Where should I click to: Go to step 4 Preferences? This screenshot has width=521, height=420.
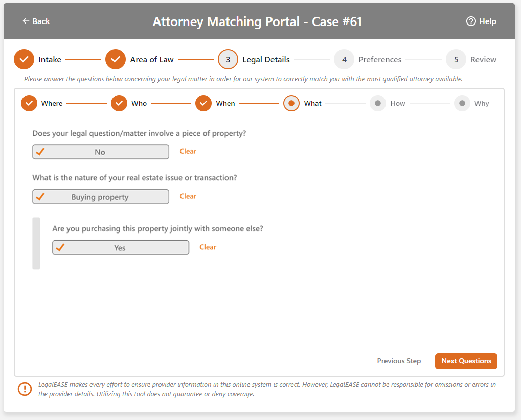point(344,60)
